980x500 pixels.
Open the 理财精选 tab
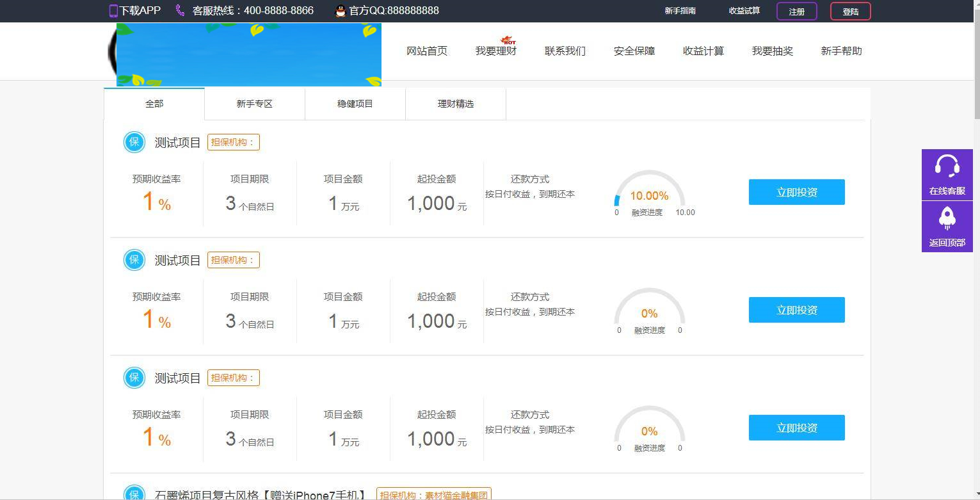[x=455, y=103]
